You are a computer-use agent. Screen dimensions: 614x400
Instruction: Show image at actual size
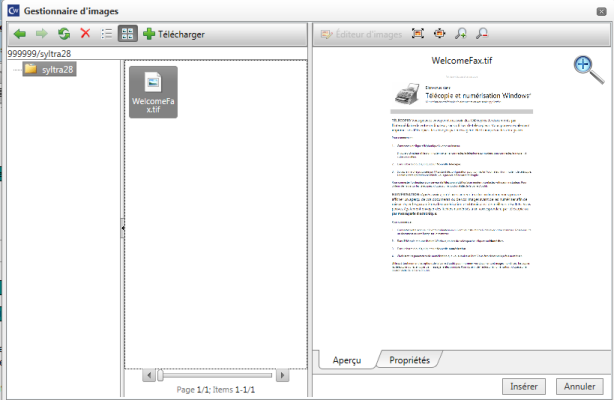coord(439,34)
